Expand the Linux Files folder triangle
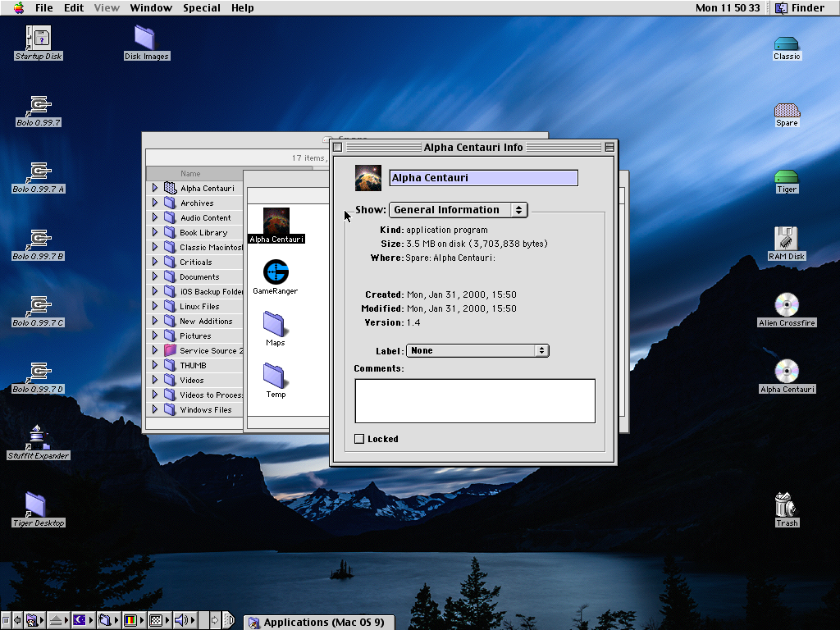 tap(154, 307)
